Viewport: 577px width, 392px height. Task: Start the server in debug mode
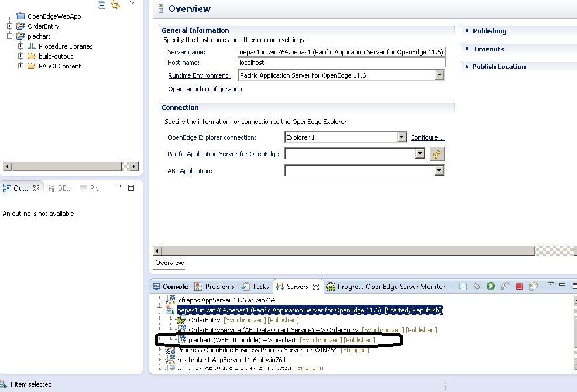coord(477,286)
